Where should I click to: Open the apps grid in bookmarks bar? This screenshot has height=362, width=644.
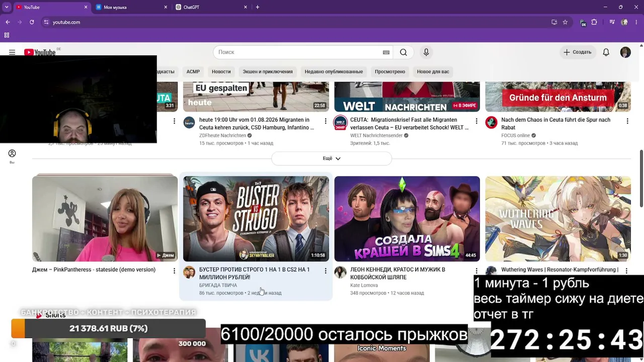point(7,35)
